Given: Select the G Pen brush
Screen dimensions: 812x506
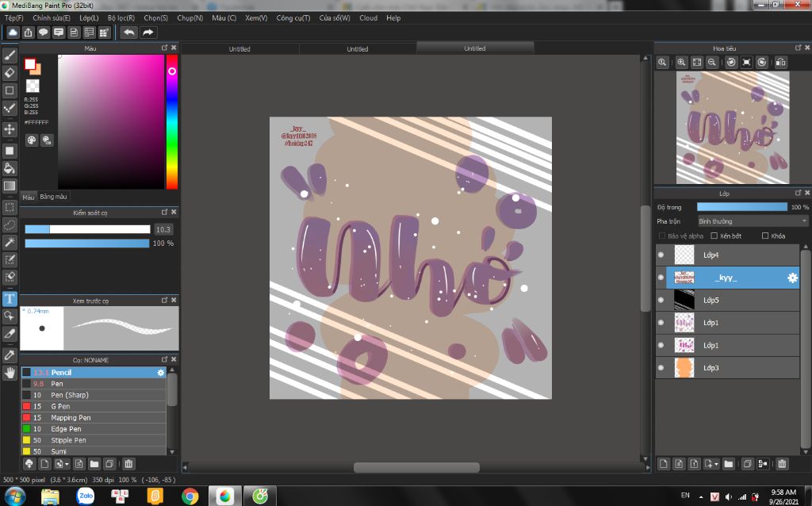Looking at the screenshot, I should point(94,406).
